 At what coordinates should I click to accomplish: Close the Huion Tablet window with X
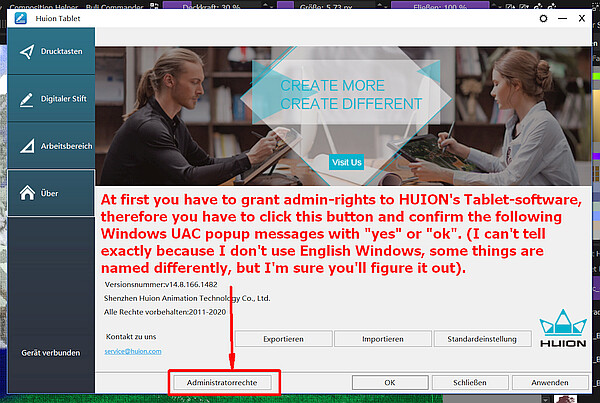point(582,18)
